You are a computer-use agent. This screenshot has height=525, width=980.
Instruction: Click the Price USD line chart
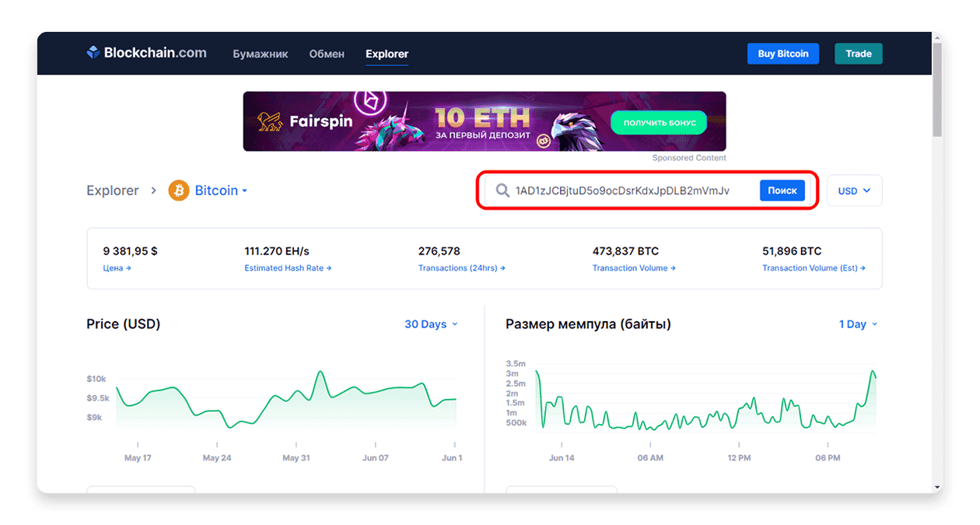[286, 401]
